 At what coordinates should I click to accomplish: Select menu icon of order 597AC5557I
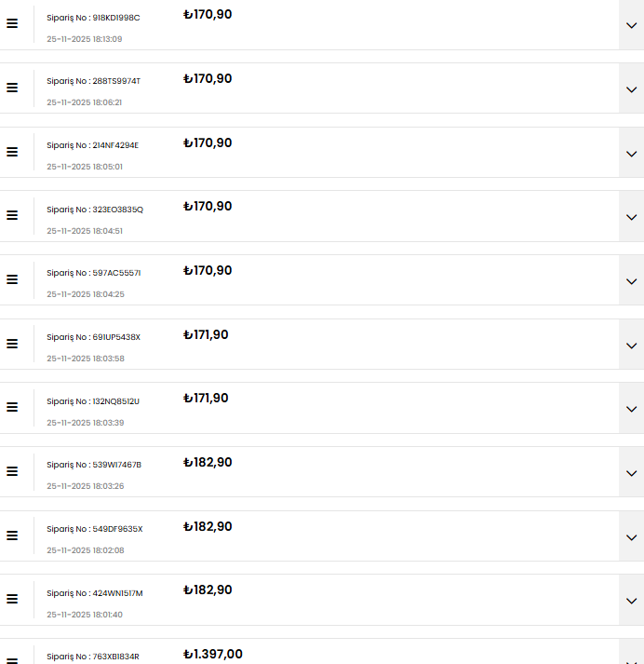click(12, 279)
